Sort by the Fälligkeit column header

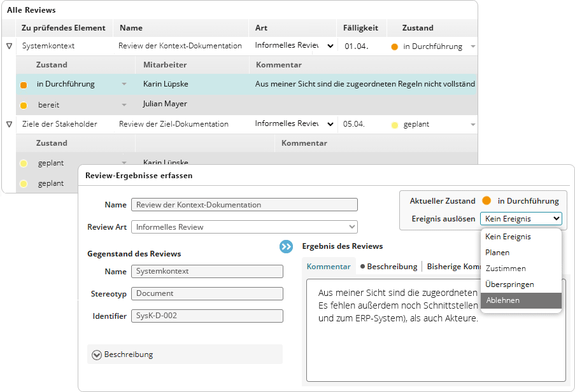tap(362, 28)
